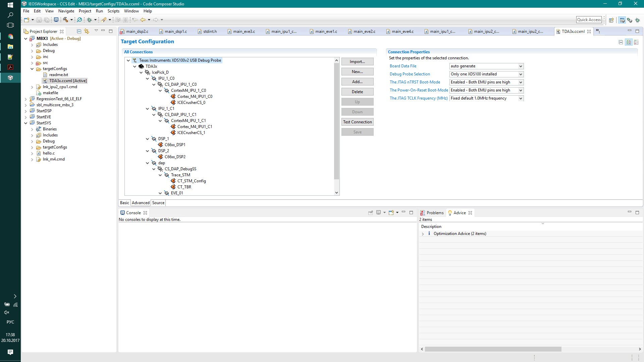
Task: Close the TDA3x.ccxml editor tab
Action: tap(589, 32)
